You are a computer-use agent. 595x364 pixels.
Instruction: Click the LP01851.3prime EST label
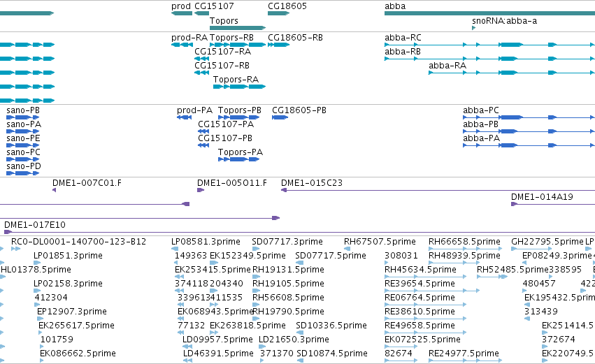click(x=68, y=256)
